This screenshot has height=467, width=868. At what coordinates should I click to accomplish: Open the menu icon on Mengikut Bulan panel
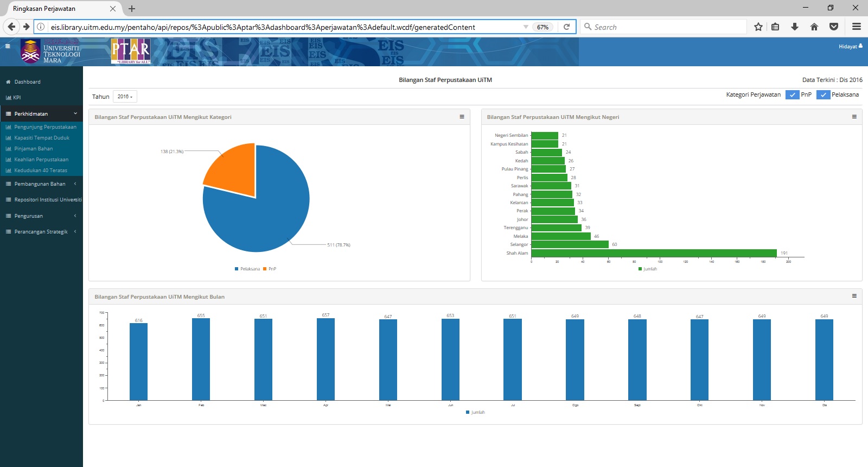tap(854, 296)
